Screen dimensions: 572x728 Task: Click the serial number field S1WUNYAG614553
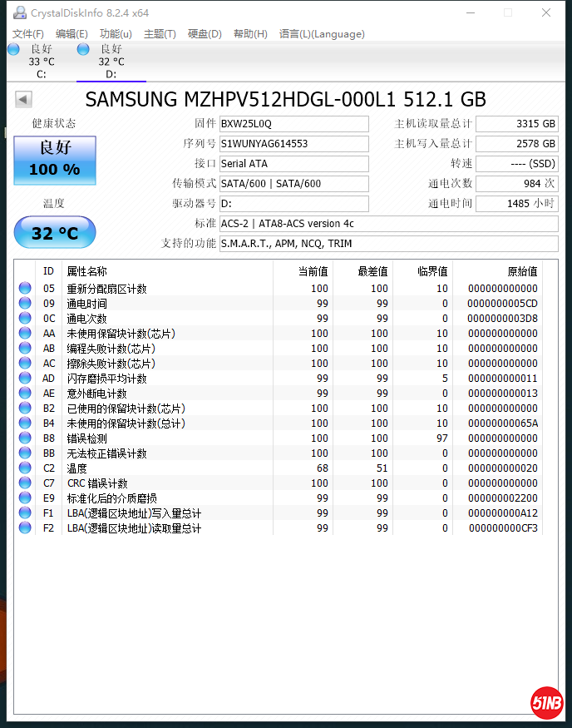click(293, 144)
